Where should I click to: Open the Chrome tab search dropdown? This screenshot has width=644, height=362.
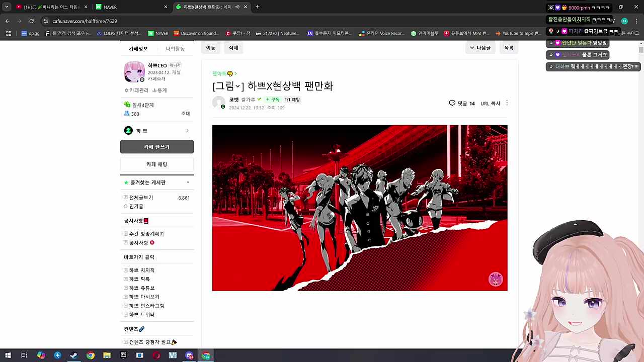pyautogui.click(x=7, y=7)
